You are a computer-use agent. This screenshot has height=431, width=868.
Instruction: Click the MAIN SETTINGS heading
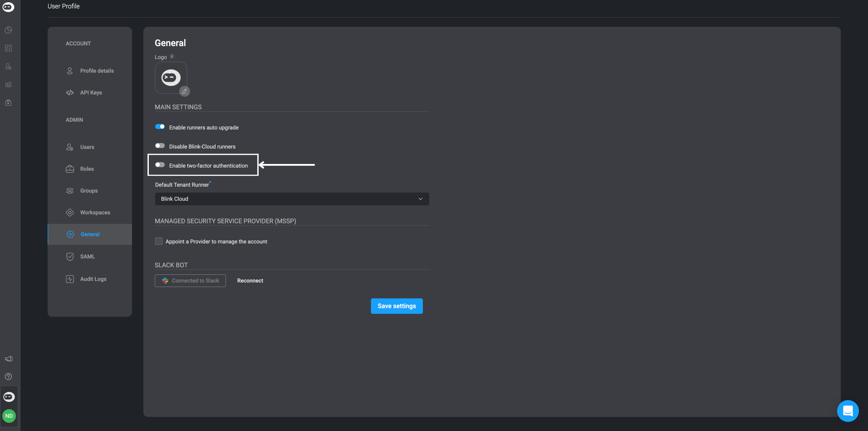coord(178,107)
